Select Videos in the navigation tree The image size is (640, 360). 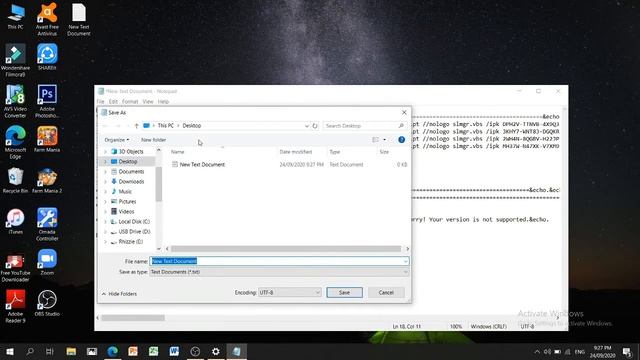click(x=126, y=211)
